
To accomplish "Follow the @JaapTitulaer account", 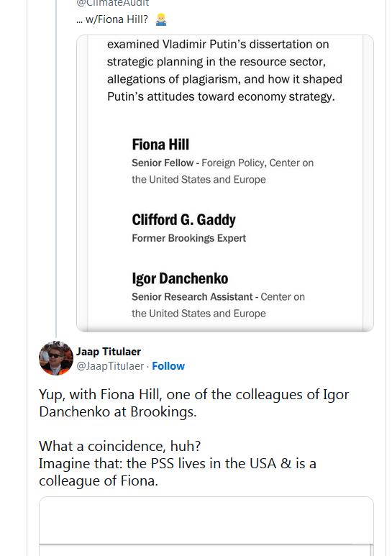I will coord(168,366).
